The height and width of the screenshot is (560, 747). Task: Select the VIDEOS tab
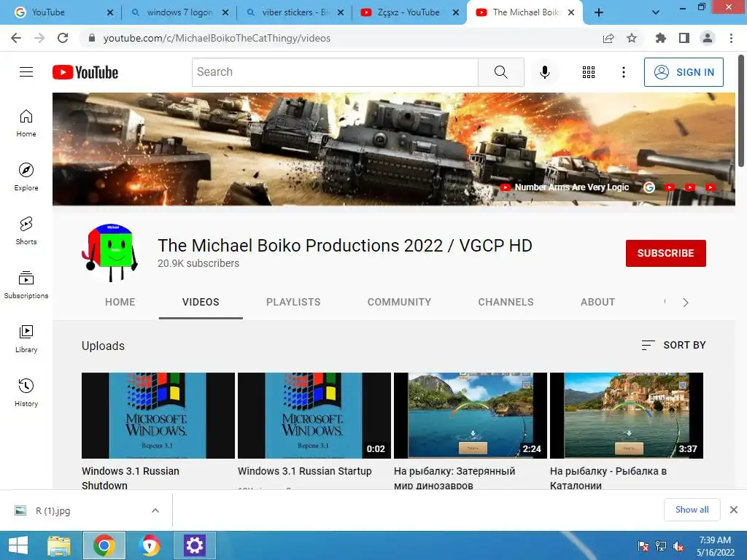[x=201, y=302]
